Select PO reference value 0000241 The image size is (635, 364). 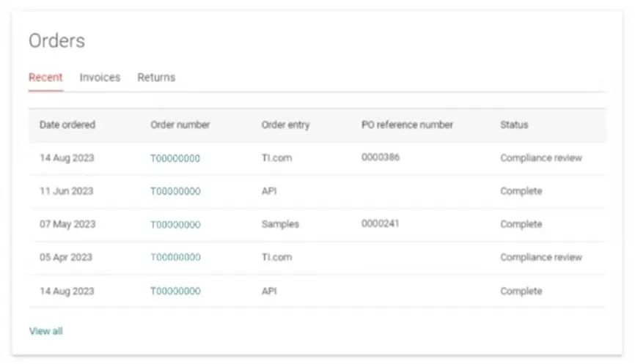(381, 223)
